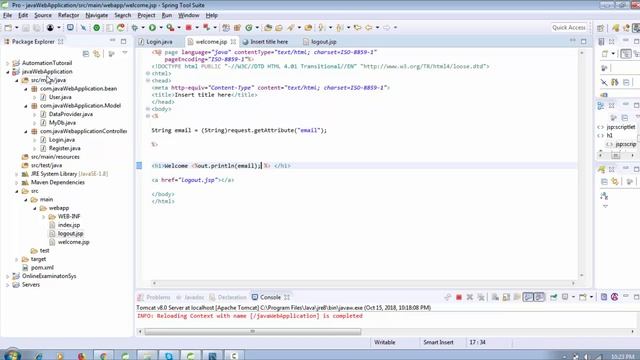Select User.java in Package Explorer

tap(60, 97)
